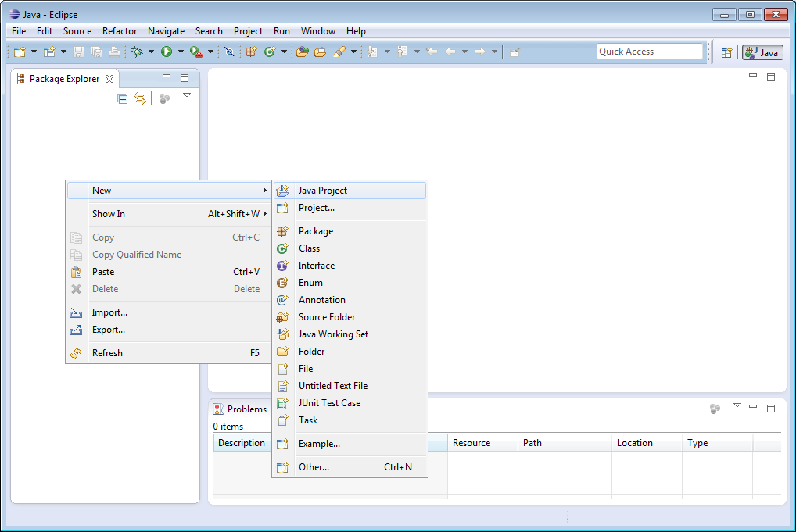This screenshot has height=532, width=796.
Task: Click the Next Annotation toolbar icon
Action: (x=373, y=52)
